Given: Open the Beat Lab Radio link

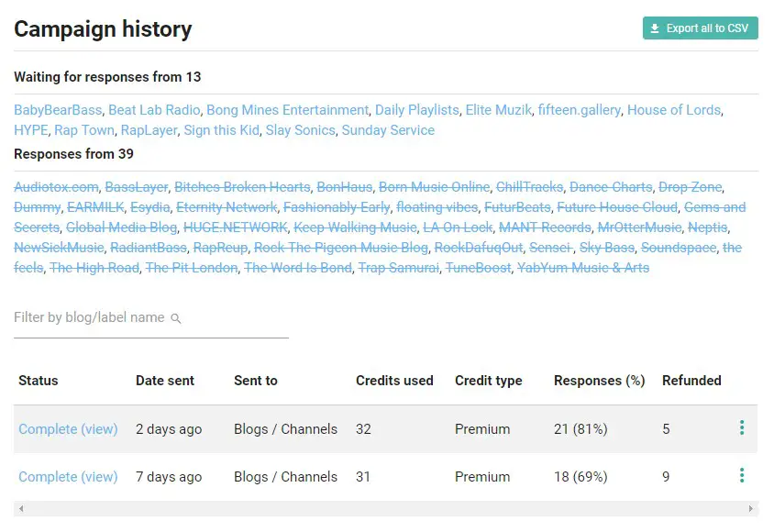Looking at the screenshot, I should point(154,109).
